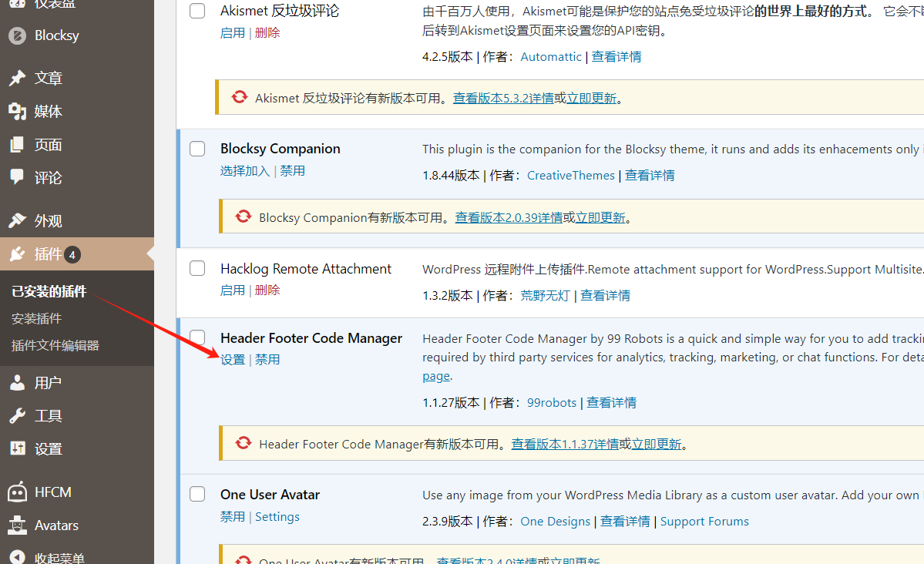924x564 pixels.
Task: Select 插件文件编辑器 submenu item
Action: 55,345
